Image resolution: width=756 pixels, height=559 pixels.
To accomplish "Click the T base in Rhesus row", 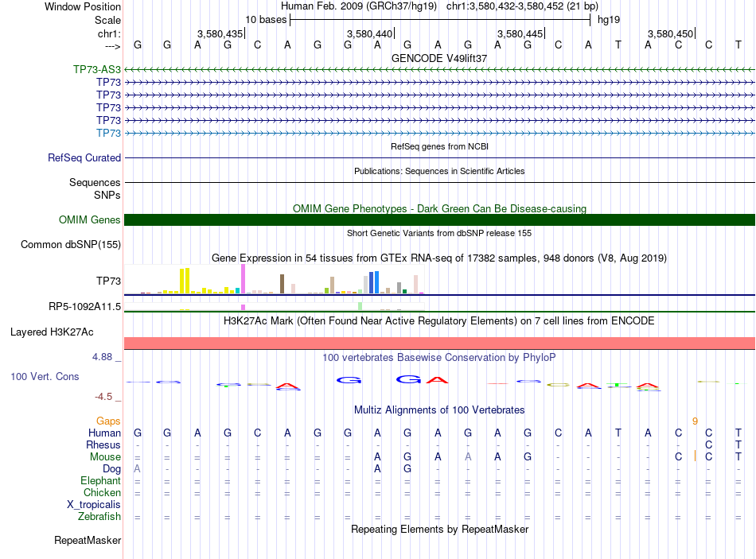I will pos(738,444).
